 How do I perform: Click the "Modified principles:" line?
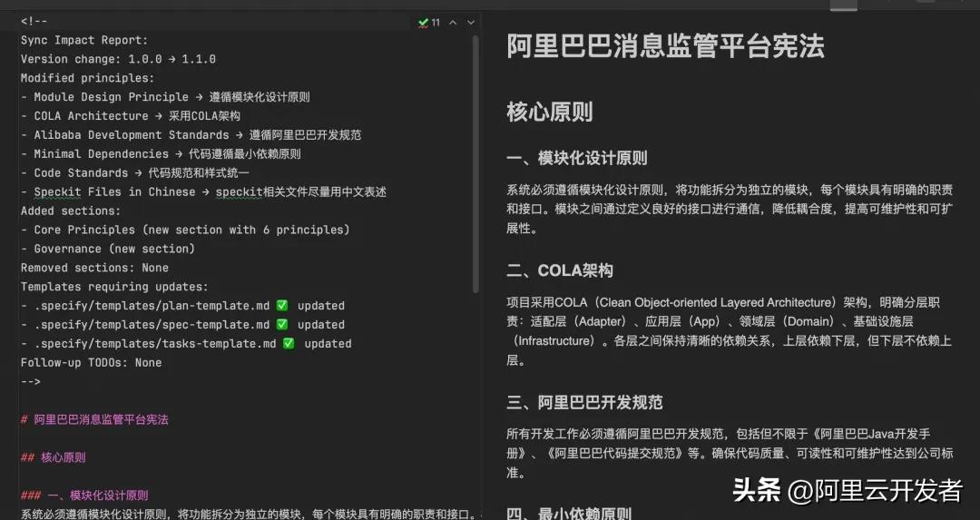coord(87,78)
